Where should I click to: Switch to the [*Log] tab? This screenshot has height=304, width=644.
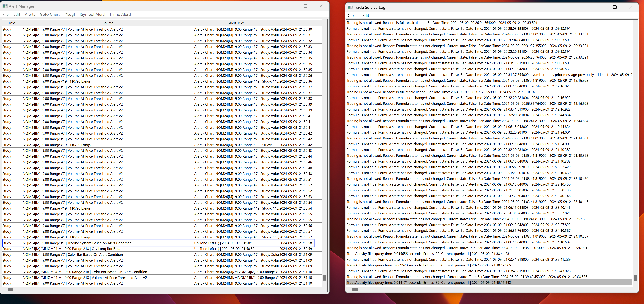click(70, 14)
